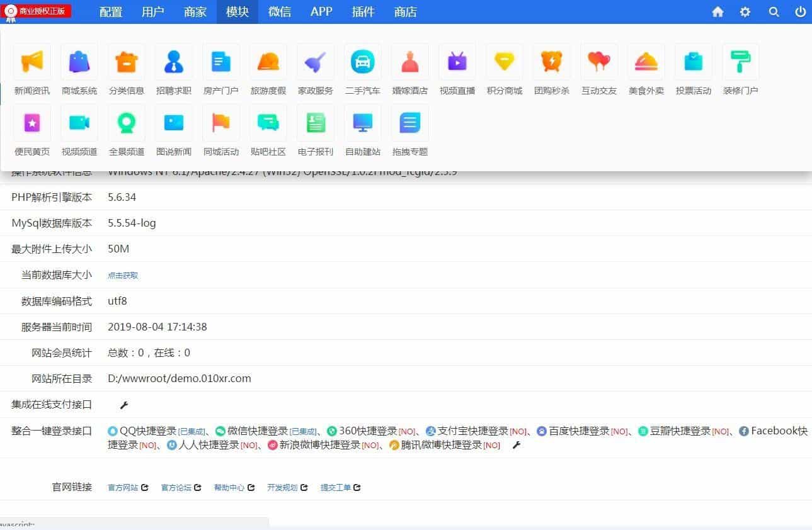Open the search icon in the top bar
Image resolution: width=812 pixels, height=530 pixels.
pyautogui.click(x=774, y=11)
